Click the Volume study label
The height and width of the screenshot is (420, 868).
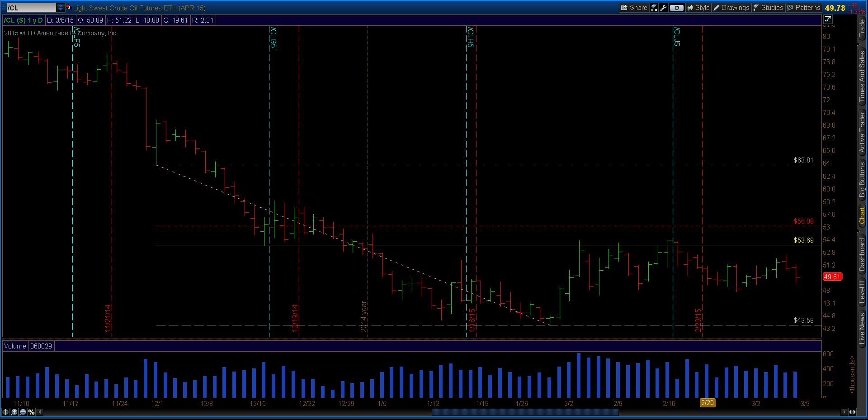(x=15, y=346)
